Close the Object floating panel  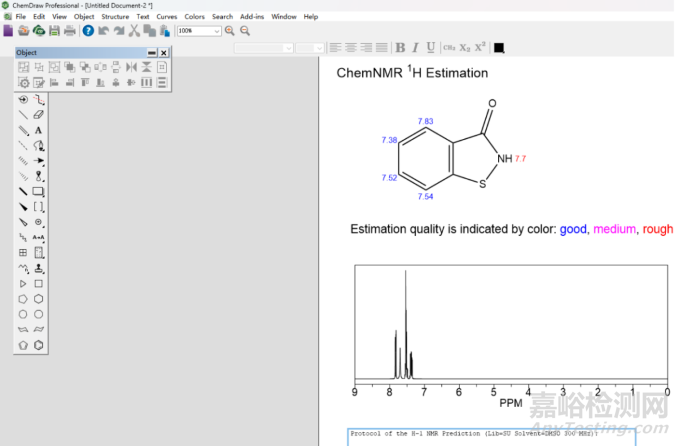click(x=164, y=52)
